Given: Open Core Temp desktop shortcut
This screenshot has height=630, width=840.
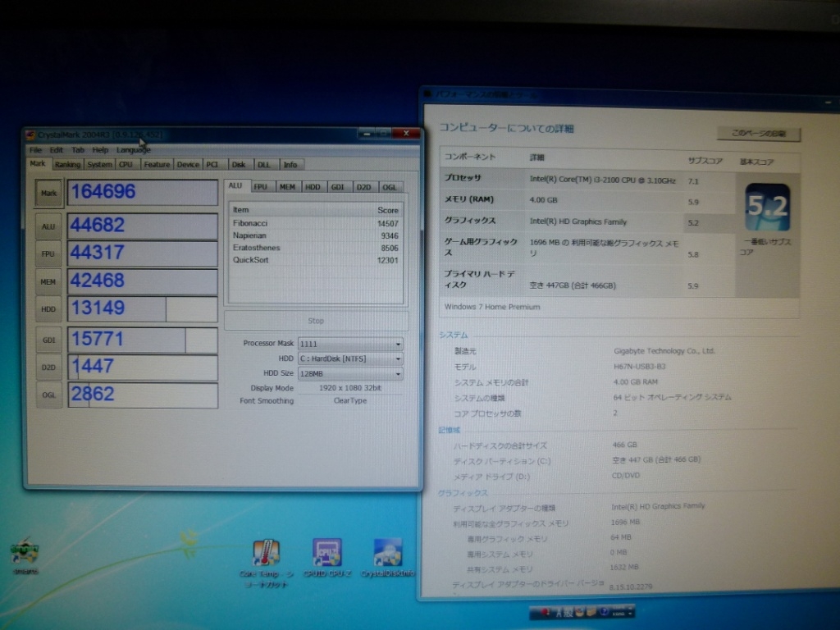Looking at the screenshot, I should [x=266, y=554].
